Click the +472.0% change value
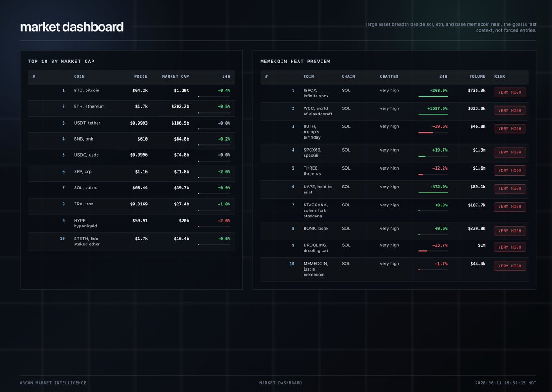Image resolution: width=552 pixels, height=392 pixels. point(438,187)
